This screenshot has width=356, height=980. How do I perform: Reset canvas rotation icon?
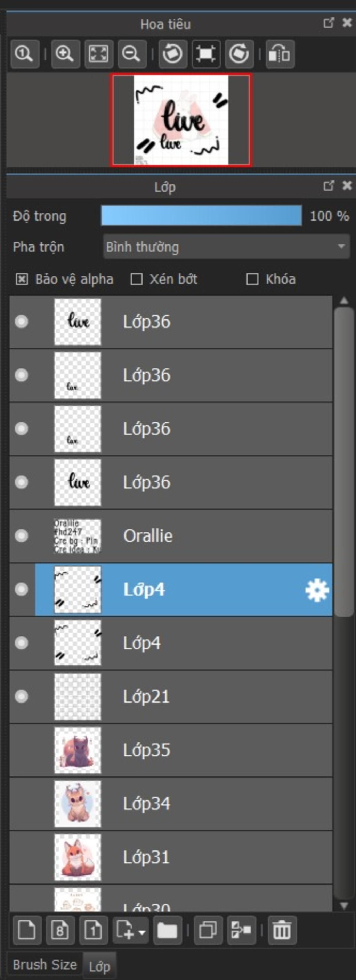(x=206, y=53)
